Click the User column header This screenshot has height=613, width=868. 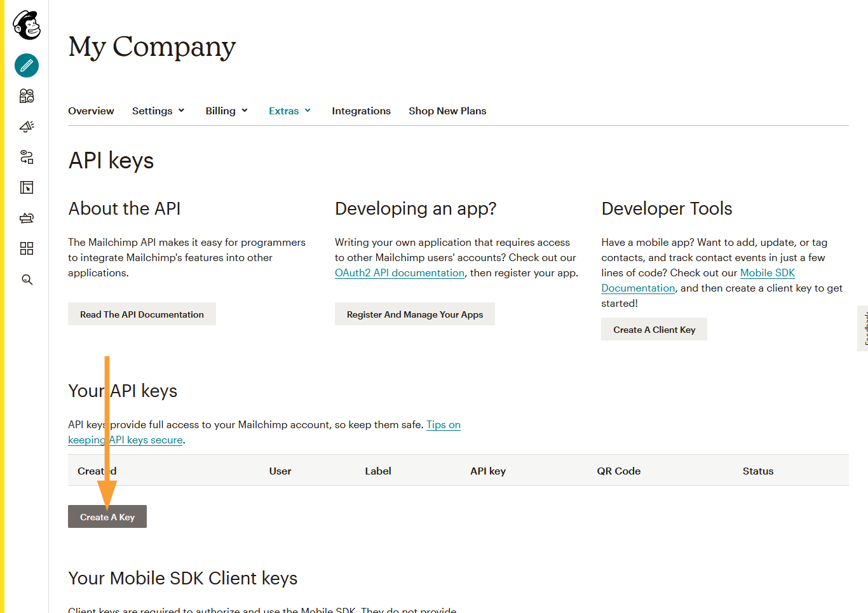pyautogui.click(x=280, y=471)
